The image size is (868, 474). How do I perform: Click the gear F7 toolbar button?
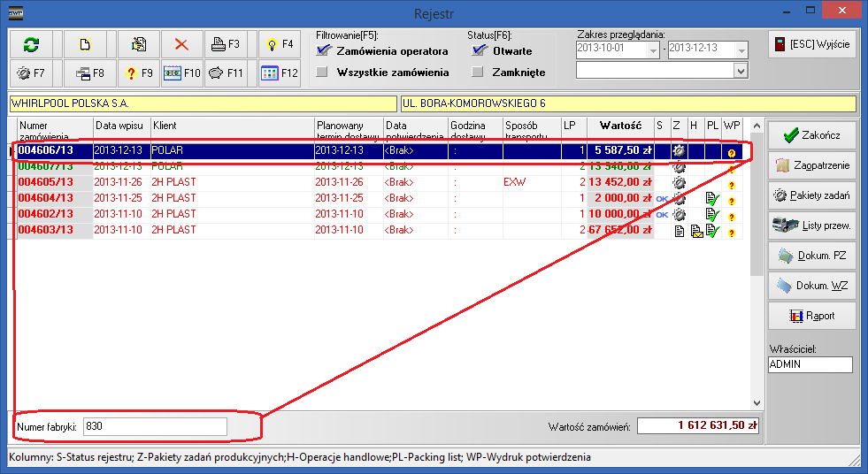coord(34,73)
